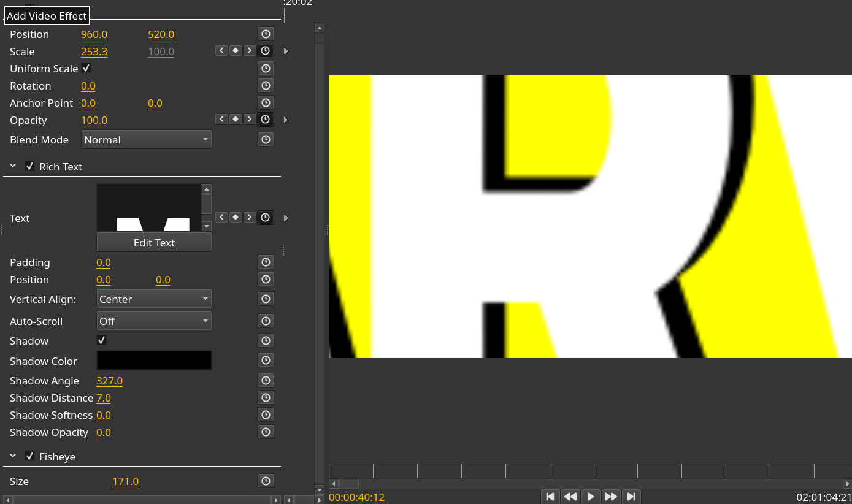Click the current timecode 00:00:40:12
852x504 pixels.
tap(356, 497)
